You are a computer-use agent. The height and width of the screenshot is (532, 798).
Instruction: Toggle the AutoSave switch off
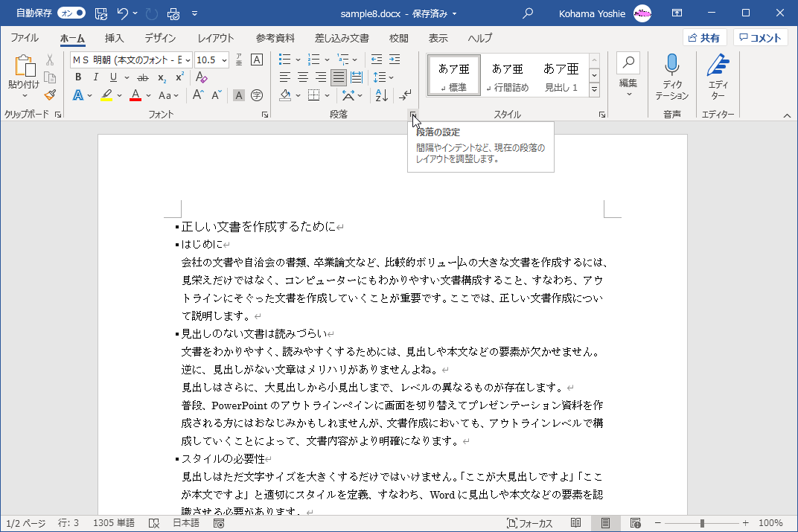click(x=71, y=13)
